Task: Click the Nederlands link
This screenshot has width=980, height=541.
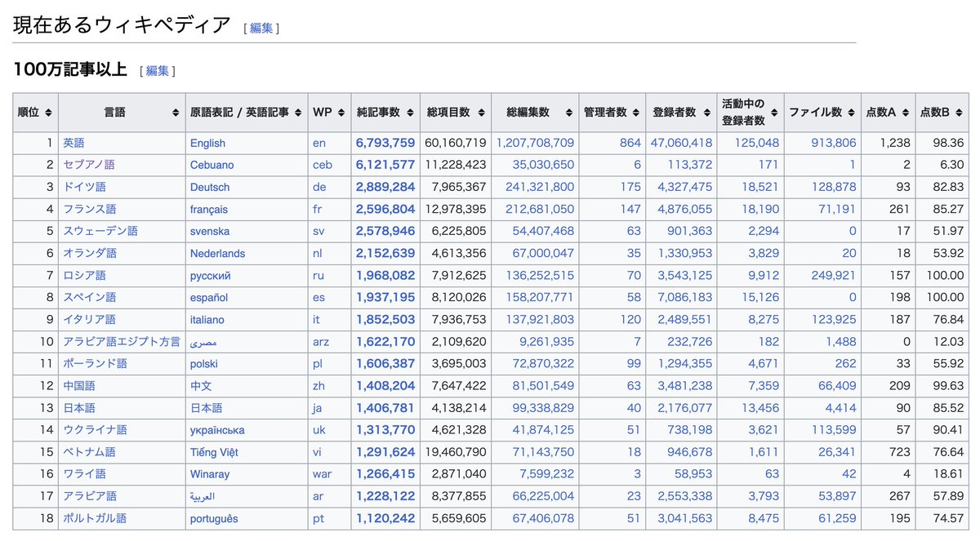Action: pos(217,254)
